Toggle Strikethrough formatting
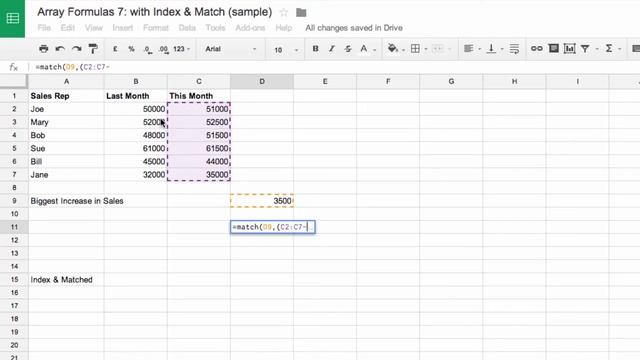This screenshot has height=360, width=640. coord(348,49)
